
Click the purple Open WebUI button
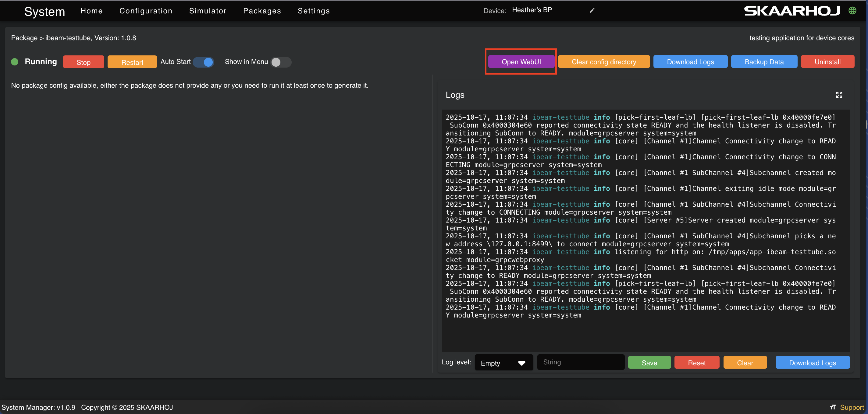[521, 61]
